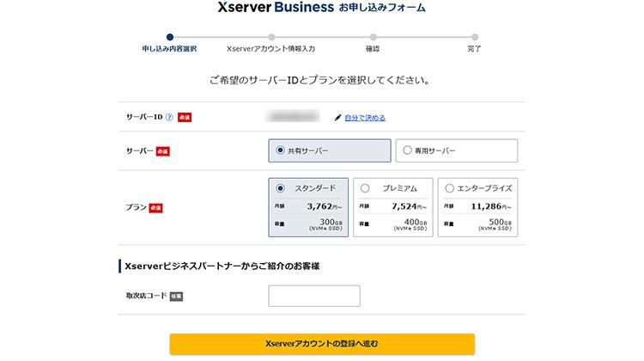644x361 pixels.
Task: Click the 取次店コード input field
Action: tap(314, 296)
